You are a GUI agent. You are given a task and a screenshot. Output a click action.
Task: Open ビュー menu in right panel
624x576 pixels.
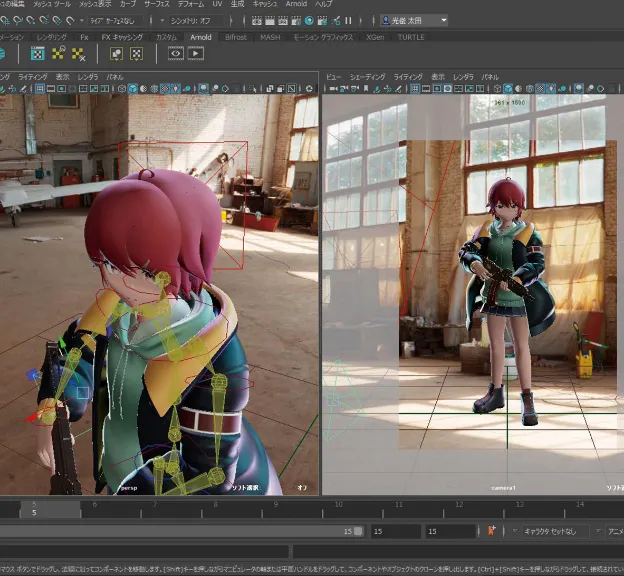[333, 77]
